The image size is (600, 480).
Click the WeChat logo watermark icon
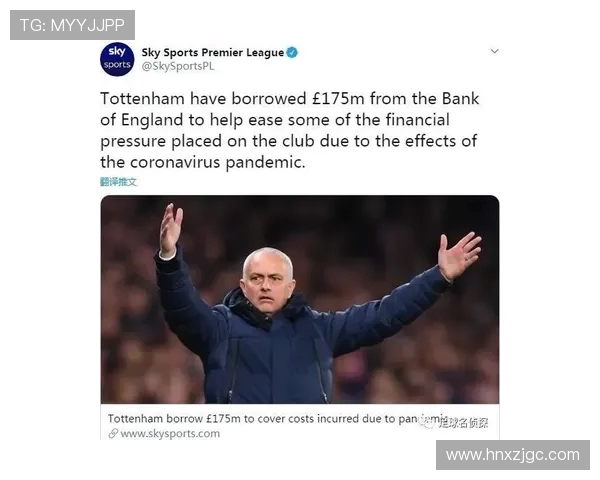[x=427, y=423]
